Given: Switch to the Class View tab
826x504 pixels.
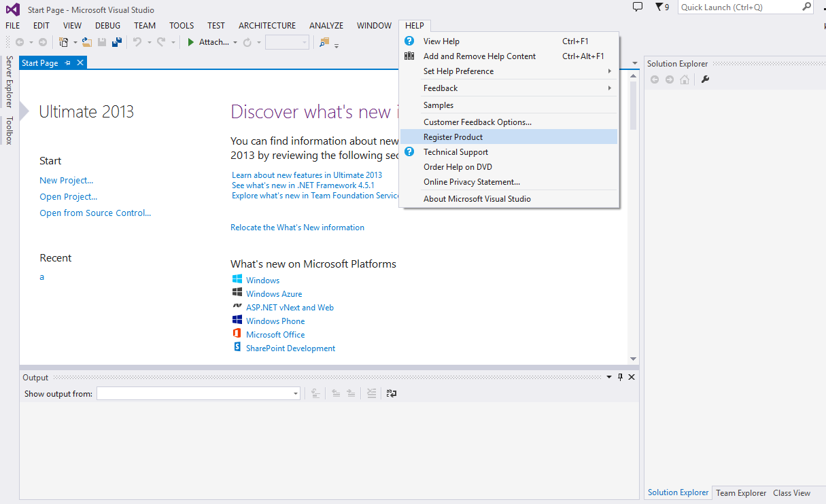Looking at the screenshot, I should point(792,493).
